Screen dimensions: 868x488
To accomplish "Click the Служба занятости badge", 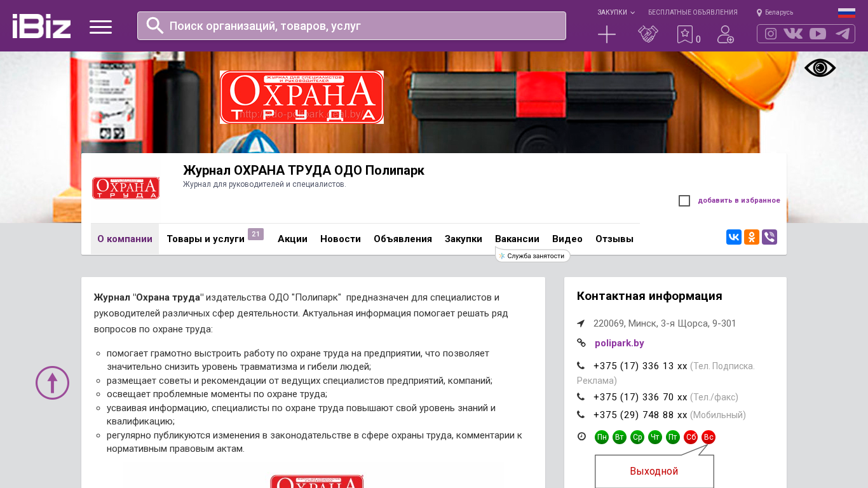I will (532, 255).
